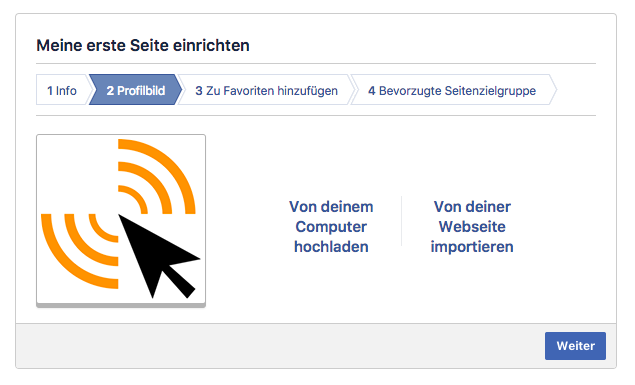Image resolution: width=635 pixels, height=385 pixels.
Task: Click the black cursor arrow in logo
Action: pyautogui.click(x=158, y=257)
